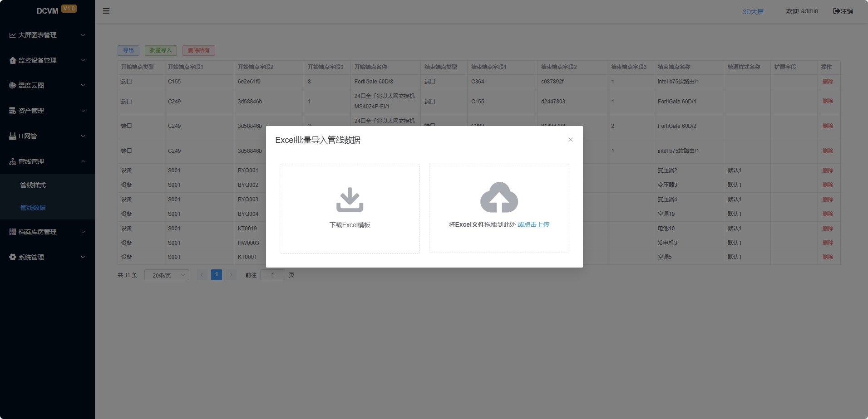Open the 20条/页 page size dropdown
Image resolution: width=868 pixels, height=419 pixels.
(x=167, y=275)
